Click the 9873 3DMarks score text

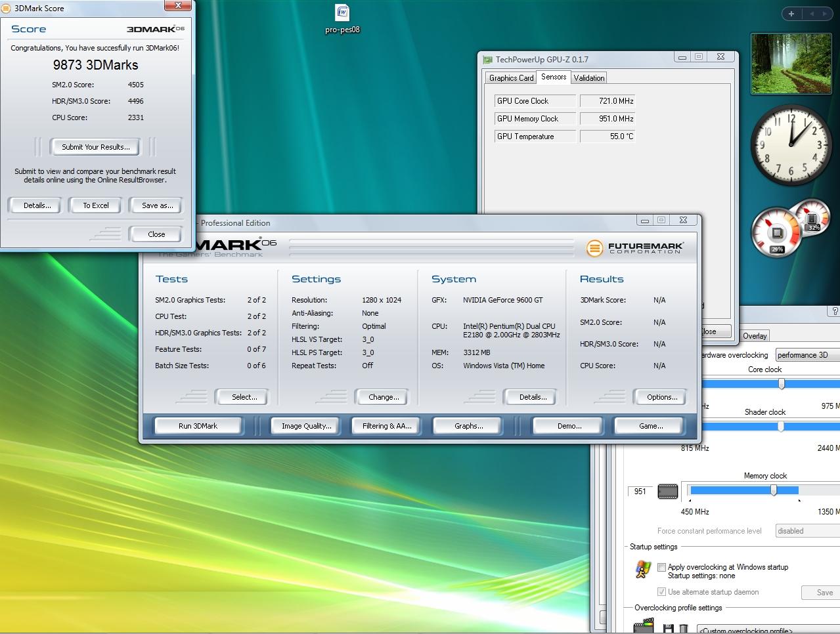coord(95,65)
